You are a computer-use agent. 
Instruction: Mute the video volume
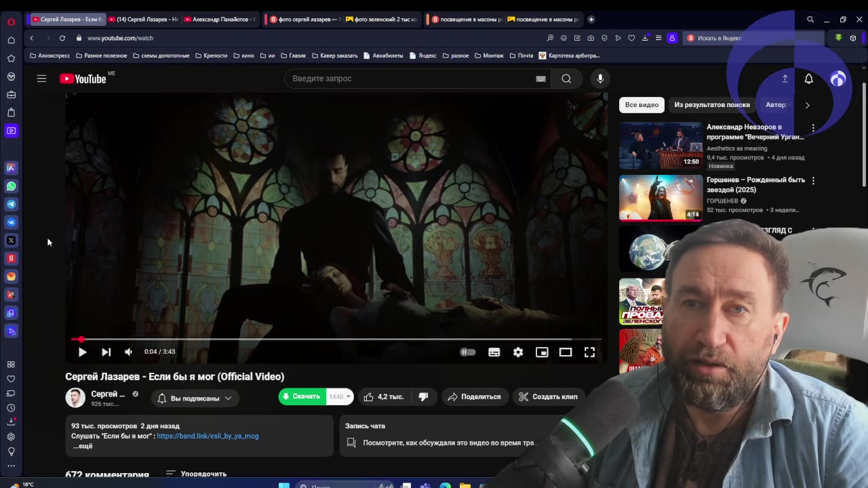[x=129, y=352]
